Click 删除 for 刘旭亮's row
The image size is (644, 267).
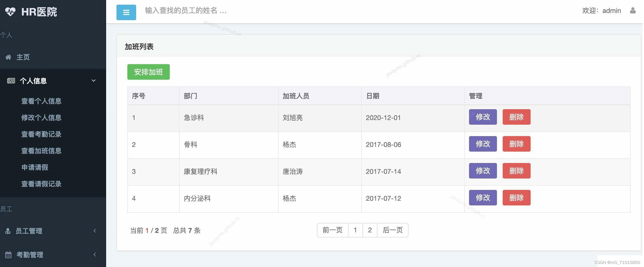(x=517, y=117)
